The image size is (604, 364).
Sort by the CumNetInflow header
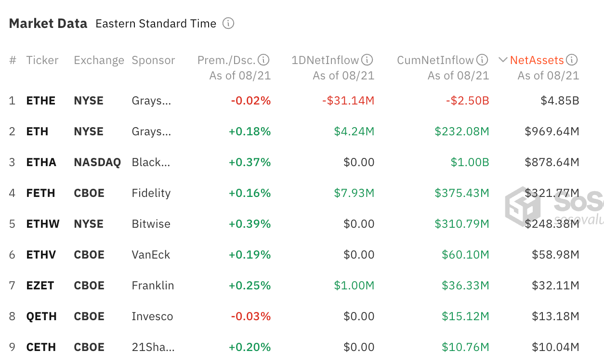[x=435, y=60]
